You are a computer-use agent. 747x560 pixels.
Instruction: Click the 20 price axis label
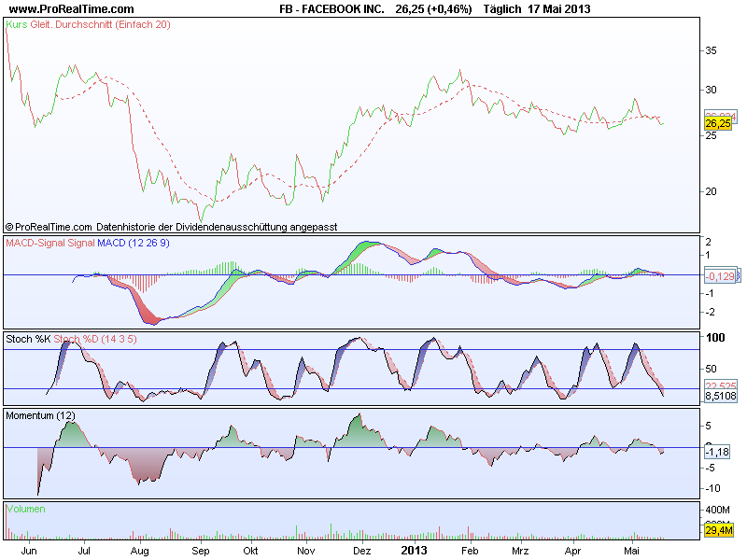click(x=711, y=191)
